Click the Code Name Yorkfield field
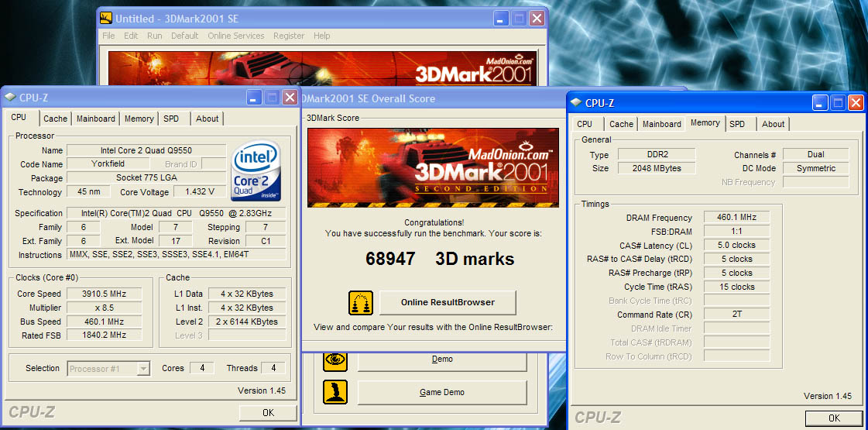 [108, 164]
